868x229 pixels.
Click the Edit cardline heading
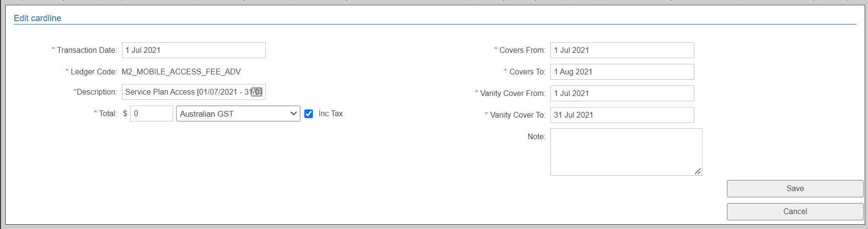[37, 18]
